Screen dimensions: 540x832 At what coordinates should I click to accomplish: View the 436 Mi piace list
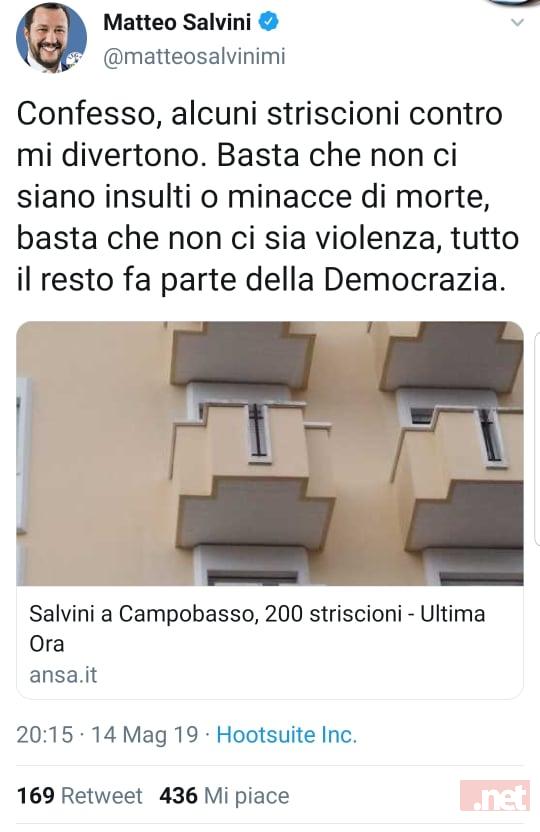pyautogui.click(x=224, y=796)
